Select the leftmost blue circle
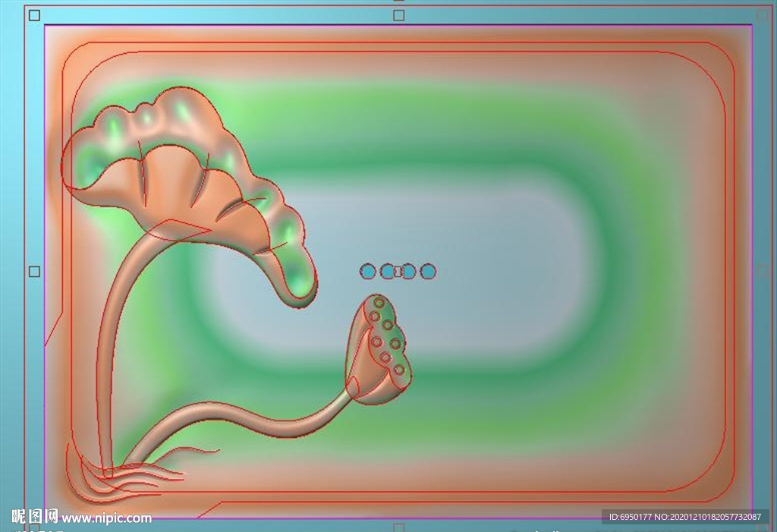The height and width of the screenshot is (532, 777). (367, 272)
